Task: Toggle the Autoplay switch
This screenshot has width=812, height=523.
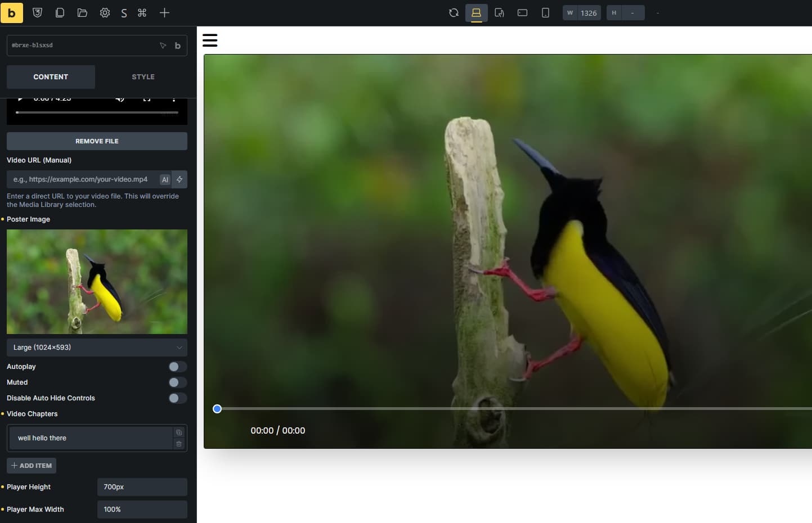Action: tap(177, 367)
